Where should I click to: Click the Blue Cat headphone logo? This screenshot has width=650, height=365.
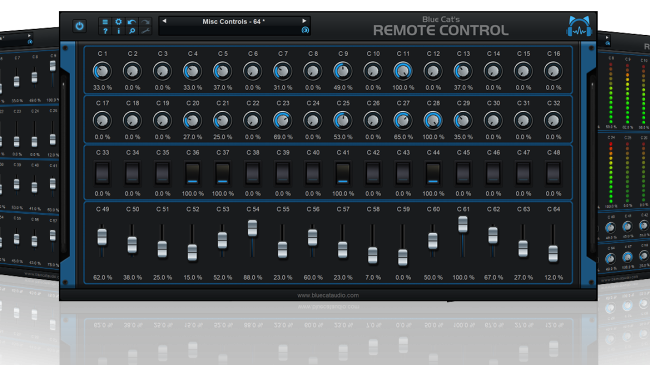point(579,27)
